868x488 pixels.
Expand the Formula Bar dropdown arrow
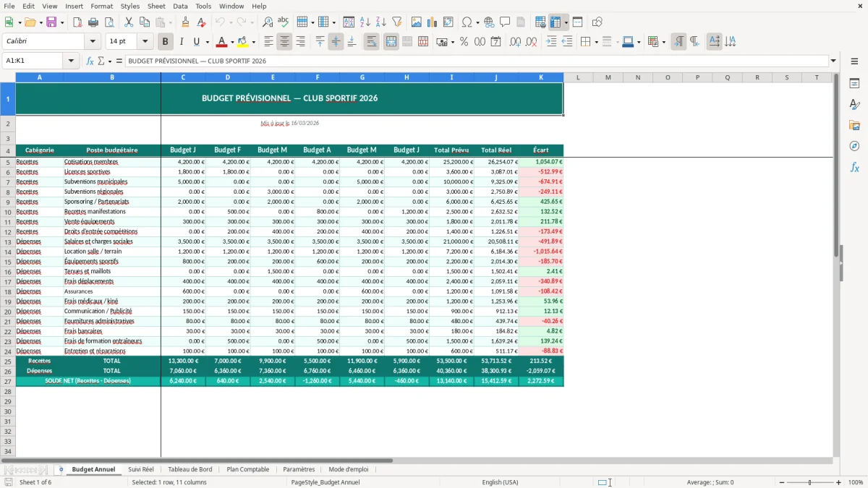(x=833, y=61)
